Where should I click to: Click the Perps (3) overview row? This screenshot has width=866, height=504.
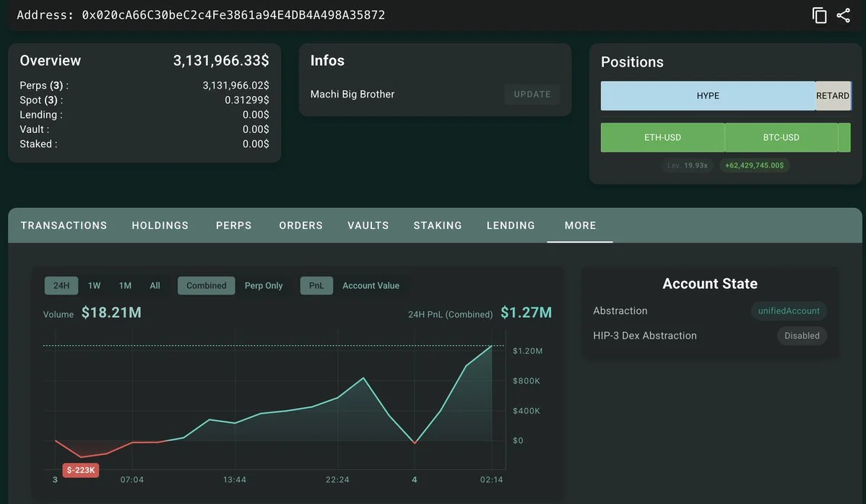coord(144,85)
